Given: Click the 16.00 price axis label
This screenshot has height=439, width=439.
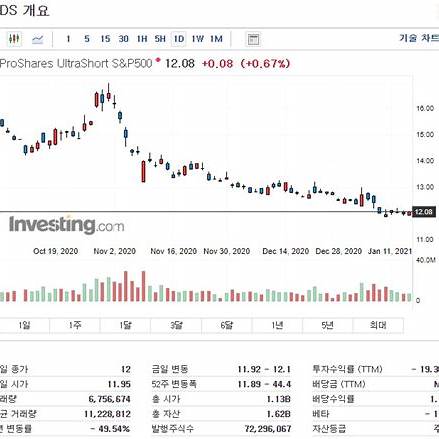Looking at the screenshot, I should (425, 108).
